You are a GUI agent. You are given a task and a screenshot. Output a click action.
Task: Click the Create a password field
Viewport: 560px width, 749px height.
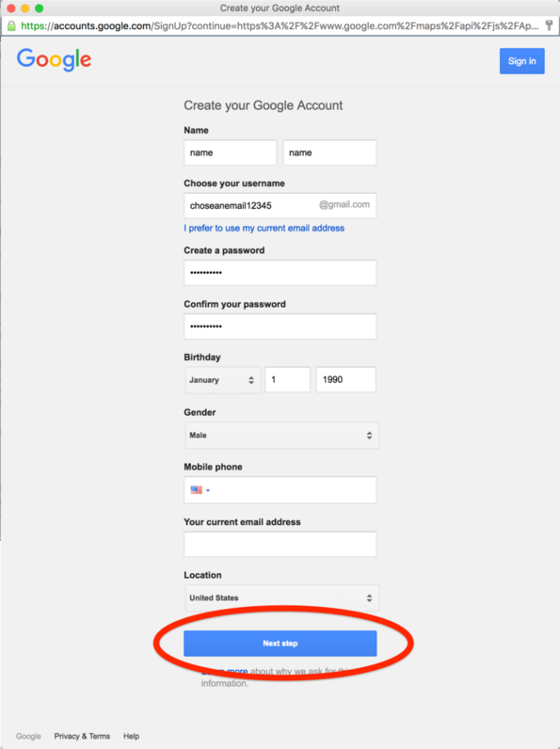[x=280, y=273]
